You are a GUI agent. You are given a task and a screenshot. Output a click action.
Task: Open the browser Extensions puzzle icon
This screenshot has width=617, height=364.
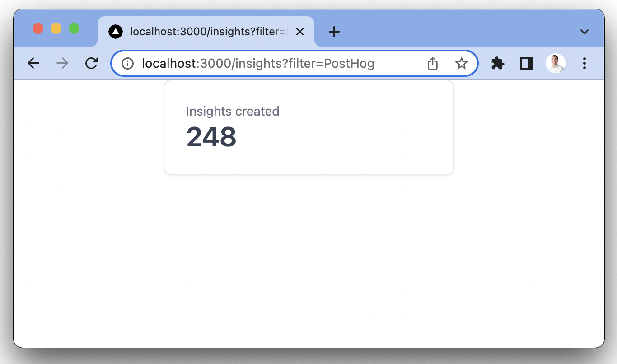(497, 63)
